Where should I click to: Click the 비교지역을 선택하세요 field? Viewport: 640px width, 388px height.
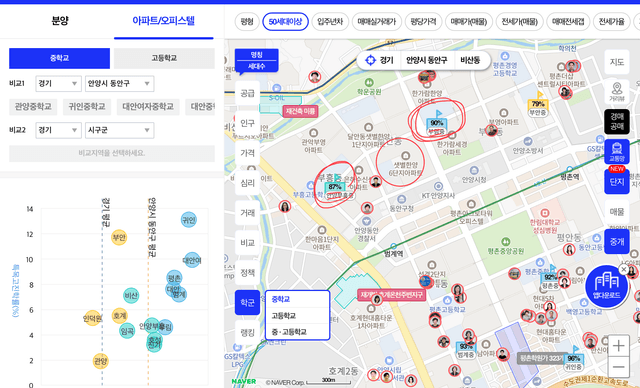[112, 153]
